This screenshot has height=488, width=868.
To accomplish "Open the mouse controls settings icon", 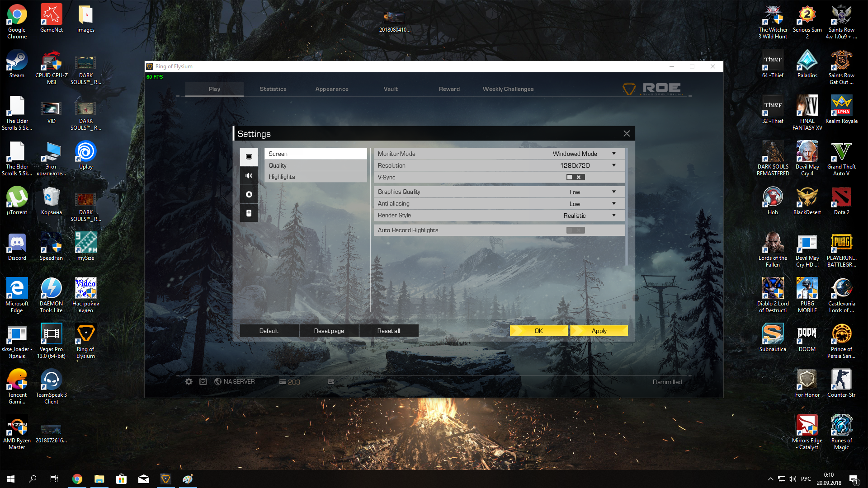I will coord(249,213).
